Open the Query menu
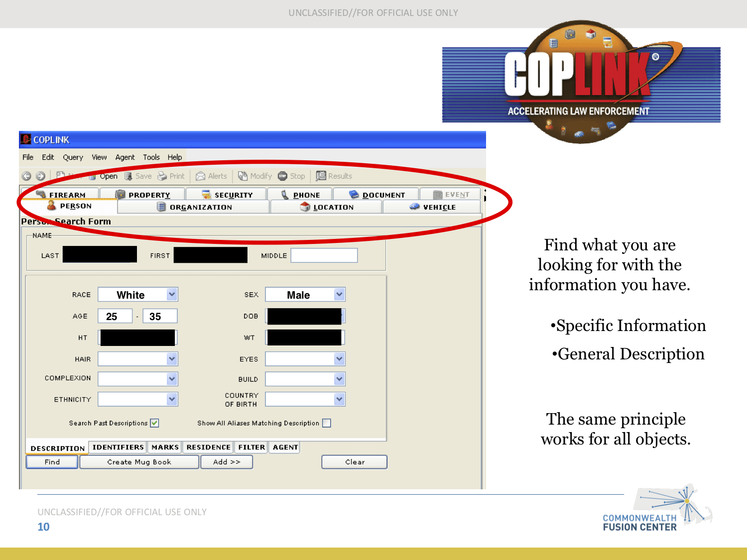This screenshot has height=560, width=747. (x=73, y=157)
